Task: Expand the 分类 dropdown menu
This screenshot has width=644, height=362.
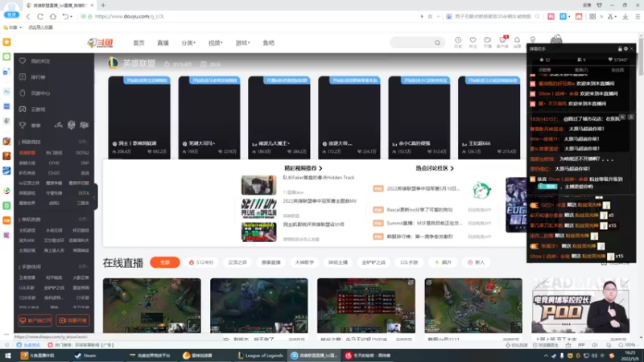Action: [188, 43]
